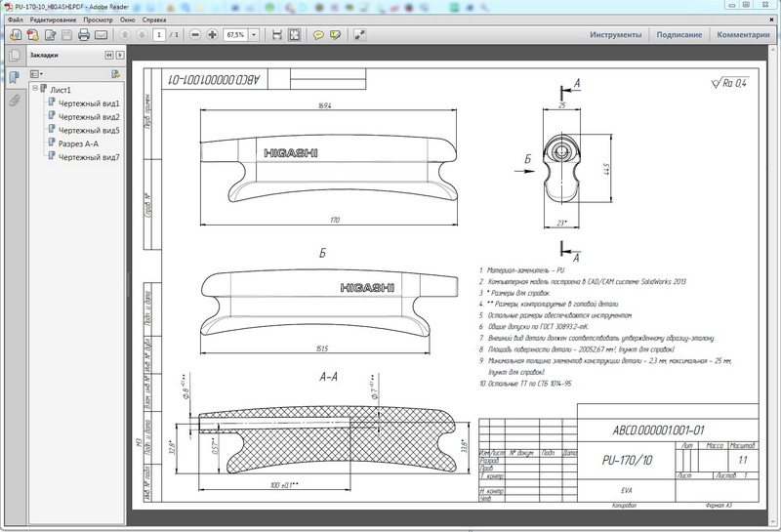Click the fit one full page icon
This screenshot has width=781, height=532.
point(295,35)
